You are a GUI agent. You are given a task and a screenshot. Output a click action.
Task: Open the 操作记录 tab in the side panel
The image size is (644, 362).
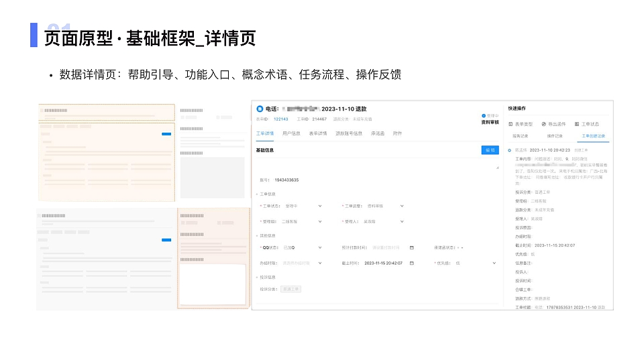(x=555, y=136)
